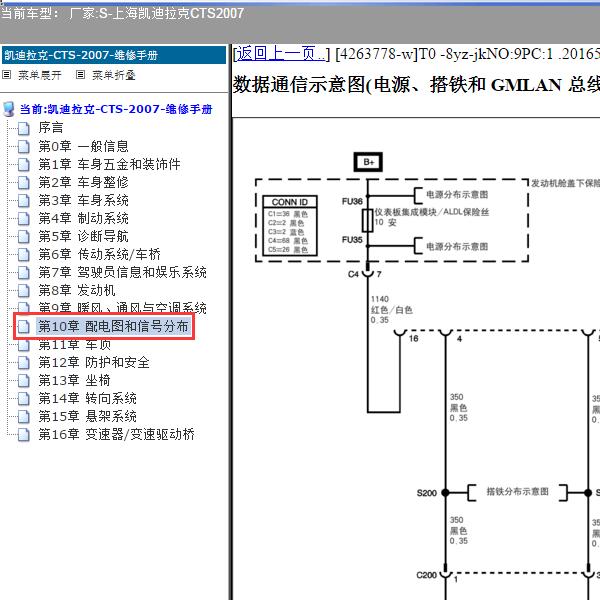
Task: Open 第0章 一般信息
Action: [x=83, y=146]
